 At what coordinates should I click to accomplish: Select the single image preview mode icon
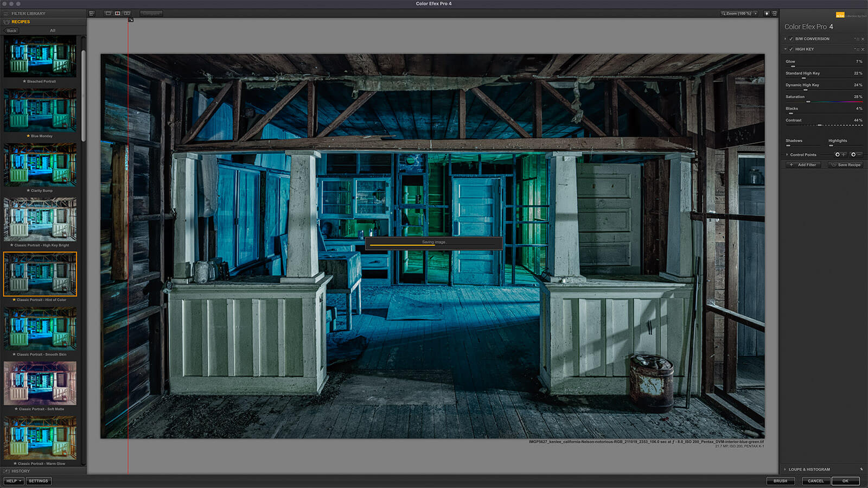point(108,13)
